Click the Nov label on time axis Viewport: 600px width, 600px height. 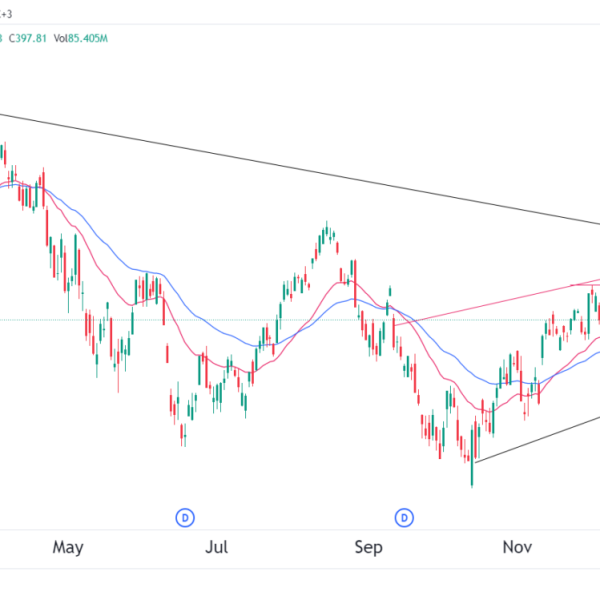tap(517, 547)
